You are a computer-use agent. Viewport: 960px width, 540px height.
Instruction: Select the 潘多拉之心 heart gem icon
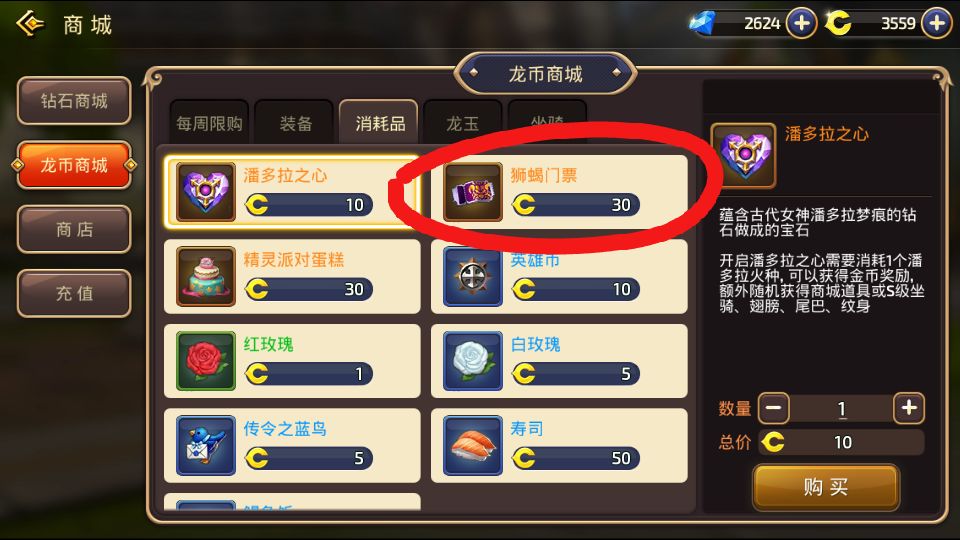[x=206, y=192]
